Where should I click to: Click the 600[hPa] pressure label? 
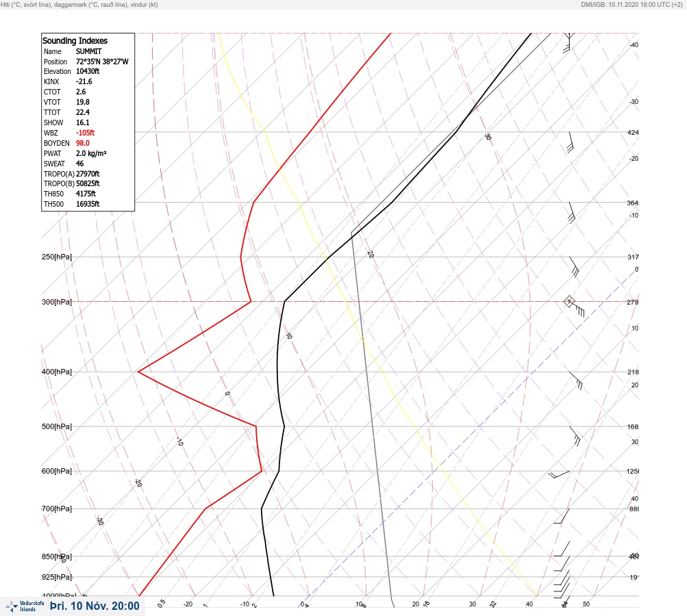coord(57,471)
